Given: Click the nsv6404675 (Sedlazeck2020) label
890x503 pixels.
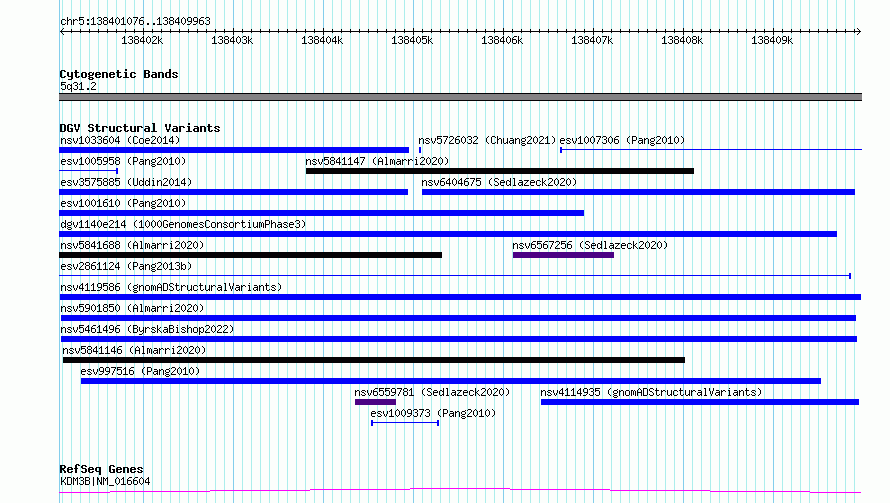Looking at the screenshot, I should coord(499,182).
